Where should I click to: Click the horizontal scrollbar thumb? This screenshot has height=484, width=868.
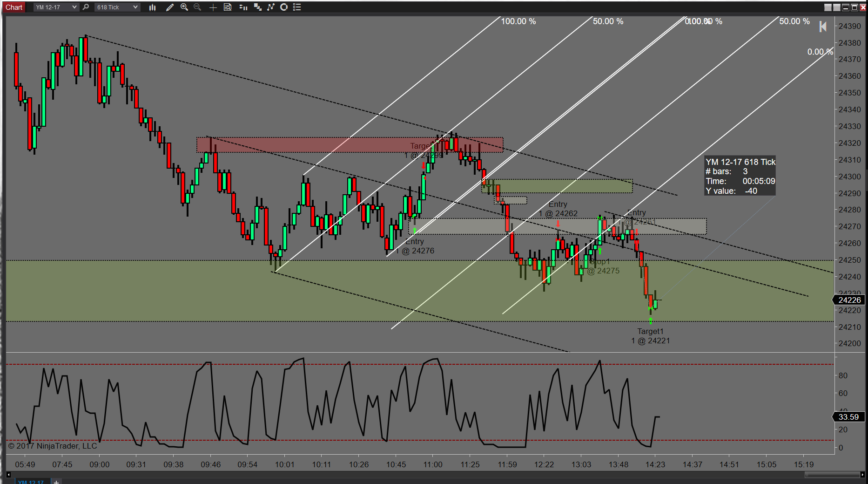[x=832, y=475]
